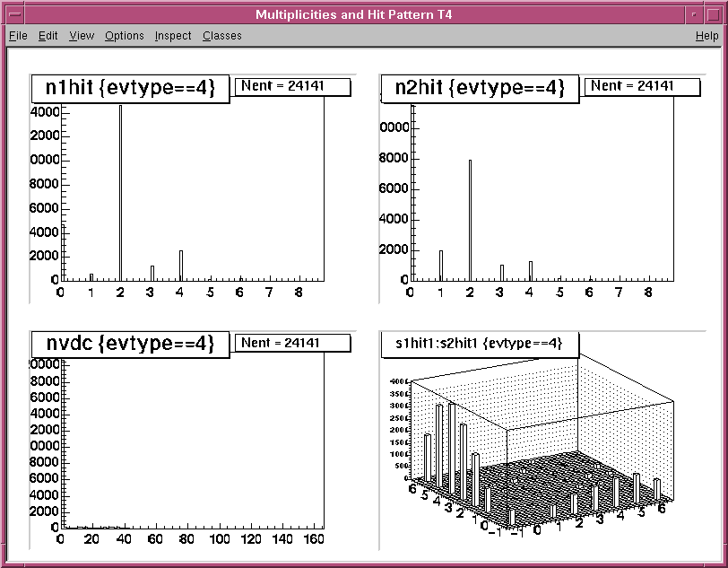Click the Nent stats box of n2hit plot

(641, 86)
